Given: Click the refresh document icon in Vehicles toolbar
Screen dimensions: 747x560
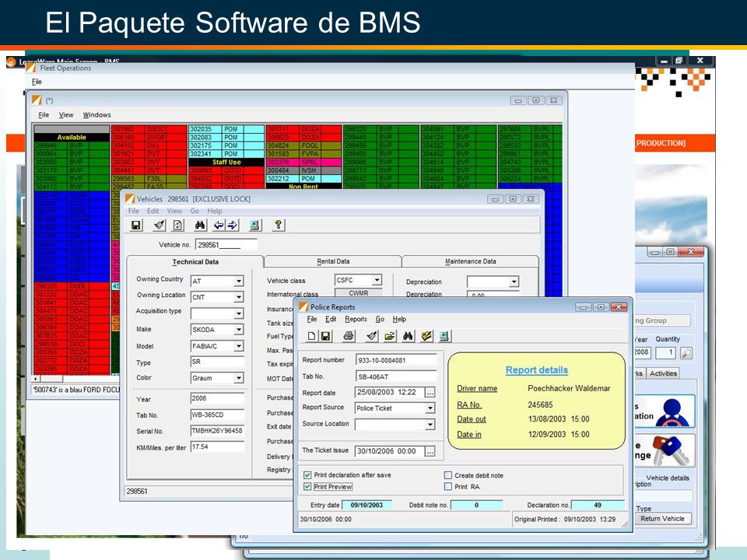Looking at the screenshot, I should click(177, 226).
